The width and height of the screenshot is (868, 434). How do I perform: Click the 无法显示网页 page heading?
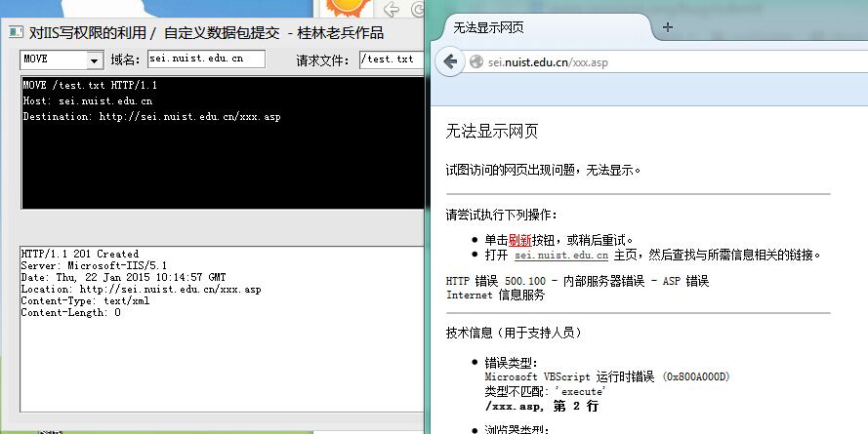tap(491, 131)
